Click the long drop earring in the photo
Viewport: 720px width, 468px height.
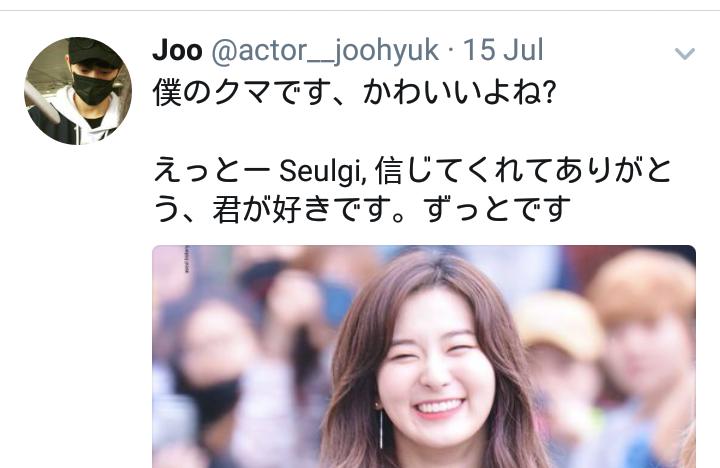point(380,427)
